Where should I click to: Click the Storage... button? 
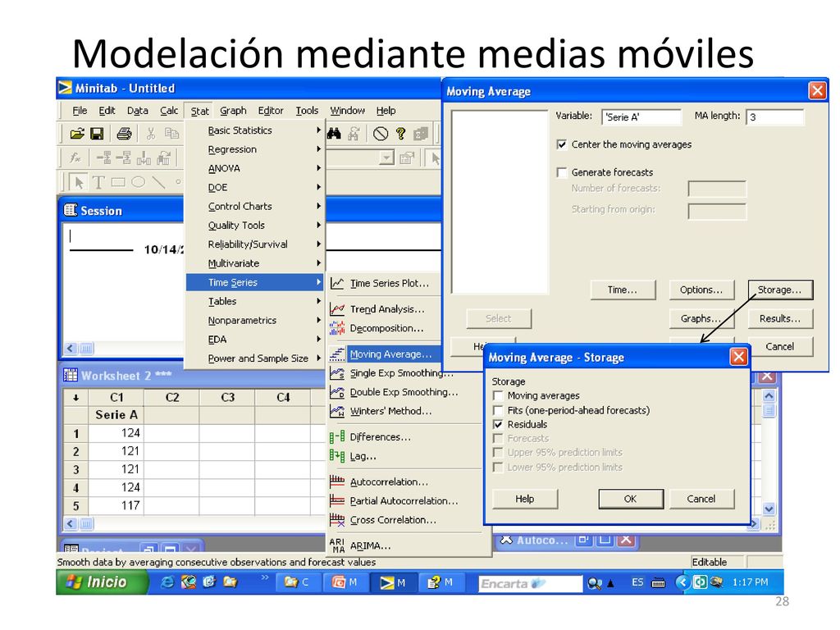click(780, 290)
